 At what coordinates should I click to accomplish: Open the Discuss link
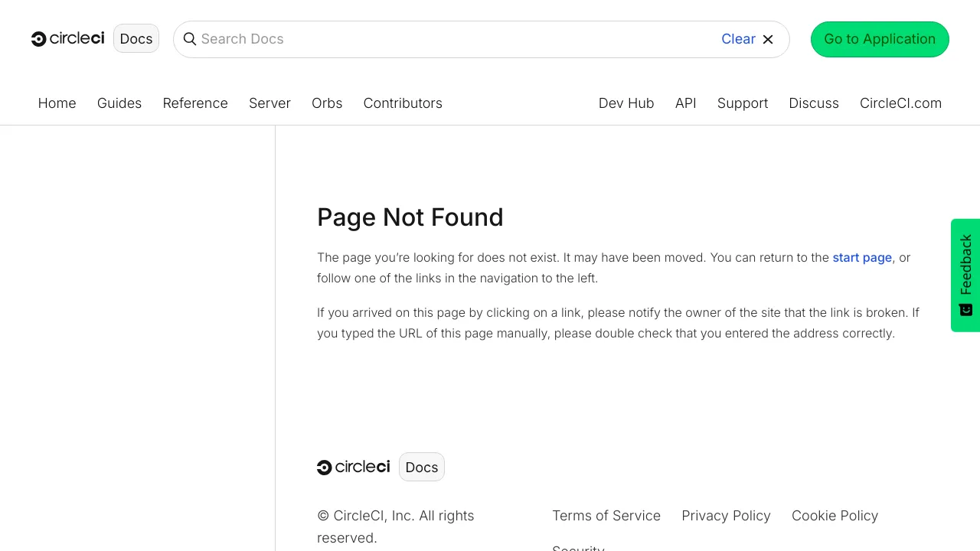click(x=814, y=103)
